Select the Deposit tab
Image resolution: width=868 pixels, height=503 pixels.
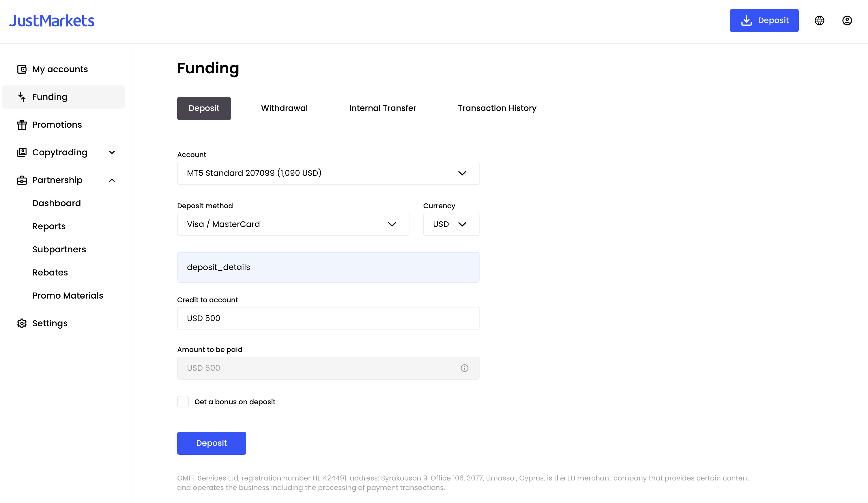pos(204,108)
